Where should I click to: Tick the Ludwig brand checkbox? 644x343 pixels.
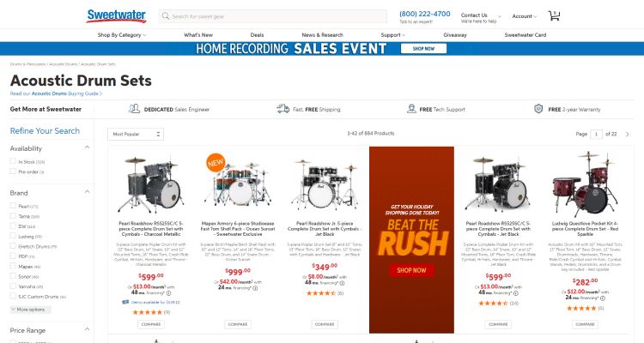click(x=13, y=236)
